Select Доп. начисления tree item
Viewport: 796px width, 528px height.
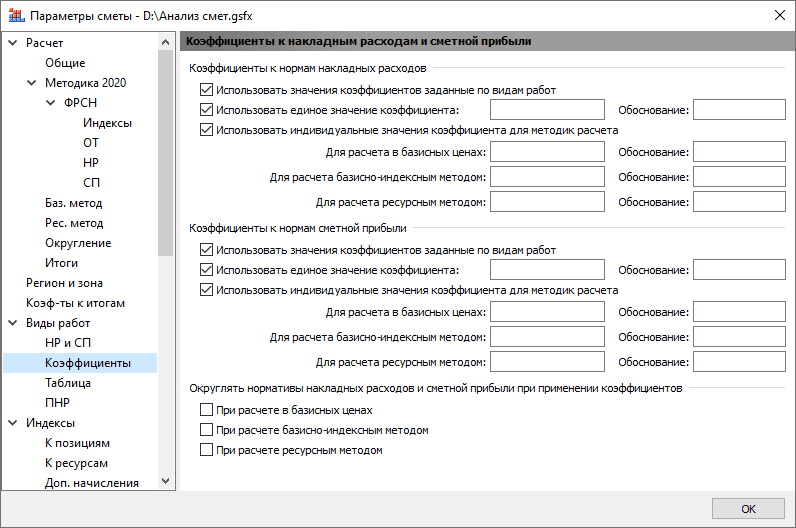91,483
